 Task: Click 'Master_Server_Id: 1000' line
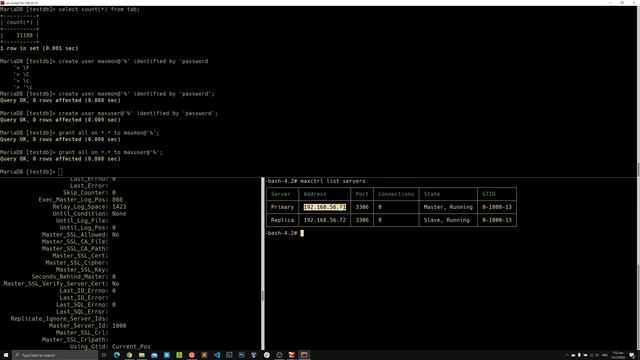click(87, 325)
